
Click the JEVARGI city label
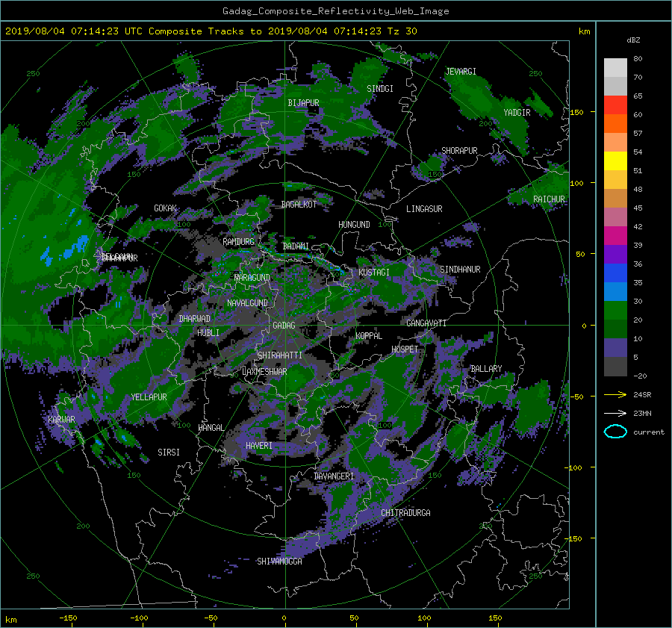[x=461, y=72]
